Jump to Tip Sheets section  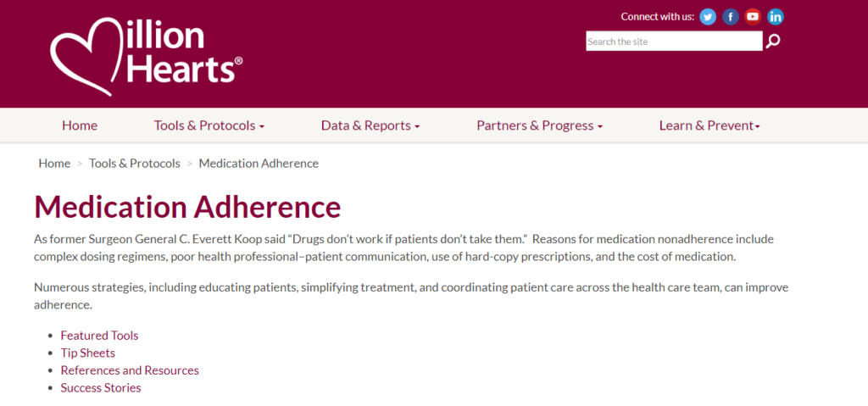pyautogui.click(x=88, y=353)
